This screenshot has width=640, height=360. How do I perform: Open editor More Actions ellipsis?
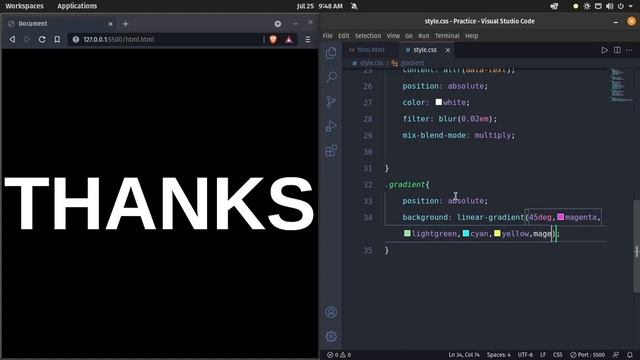click(629, 50)
